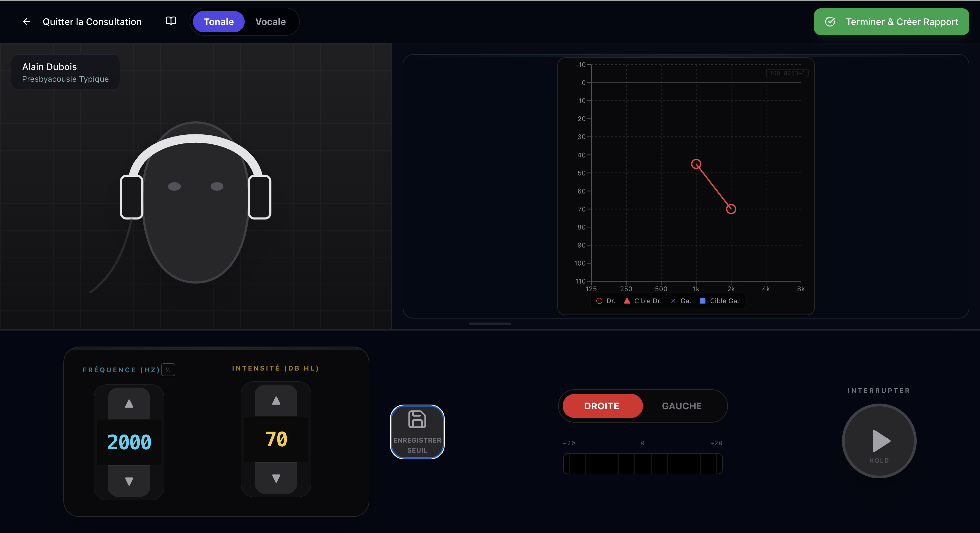
Task: Click Terminer & Créer Rapport button
Action: 891,22
